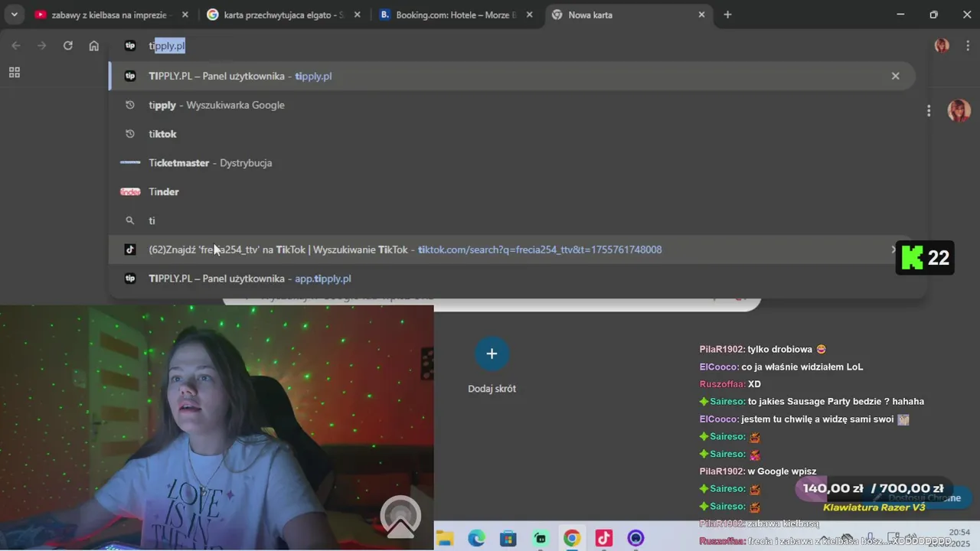Choose 'tipply - Wyszukiwarka Google' suggestion

pyautogui.click(x=511, y=105)
